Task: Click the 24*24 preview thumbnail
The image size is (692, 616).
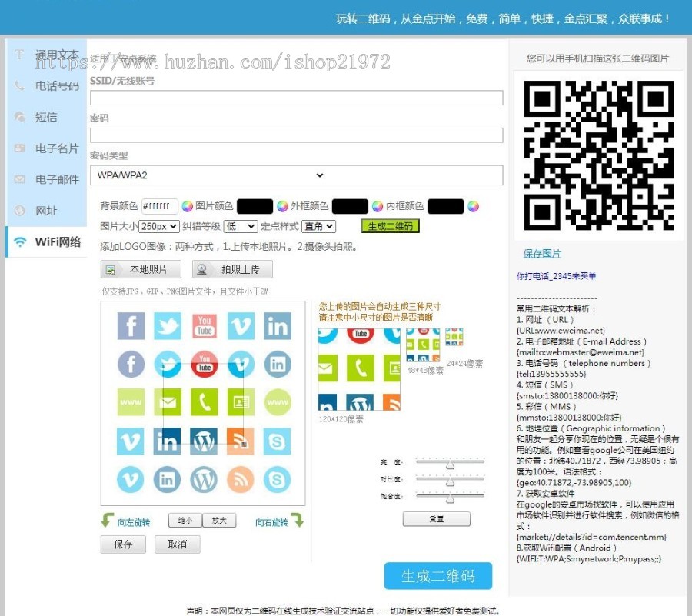Action: pos(454,337)
